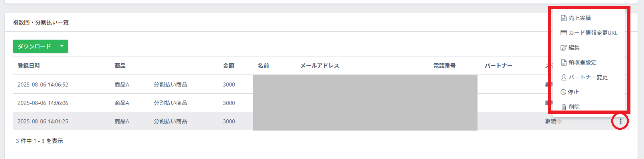The width and height of the screenshot is (644, 159).
Task: Sort by the 金額 column header
Action: tap(229, 66)
